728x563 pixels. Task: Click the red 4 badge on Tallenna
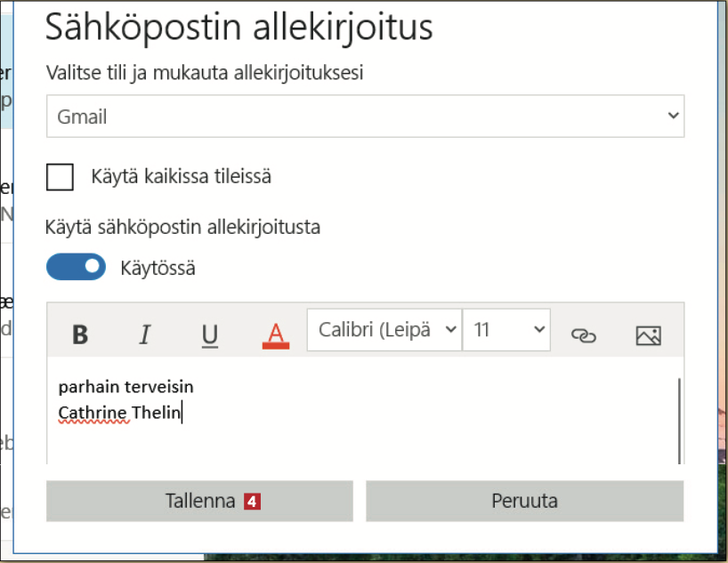click(x=252, y=502)
